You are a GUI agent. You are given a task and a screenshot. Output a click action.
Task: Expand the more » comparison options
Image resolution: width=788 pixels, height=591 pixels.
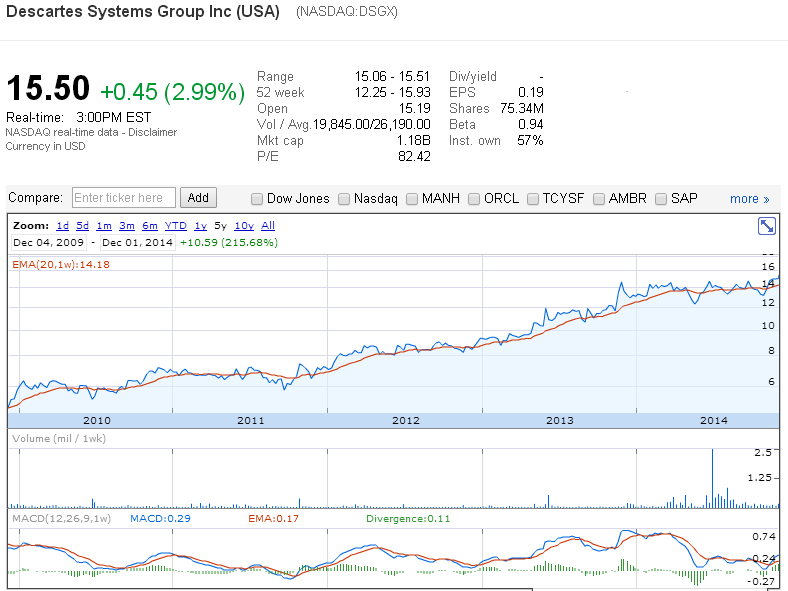[x=749, y=199]
